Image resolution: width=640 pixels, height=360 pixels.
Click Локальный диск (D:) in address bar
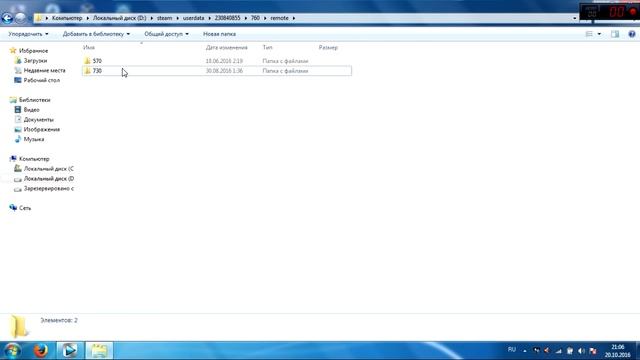point(120,18)
